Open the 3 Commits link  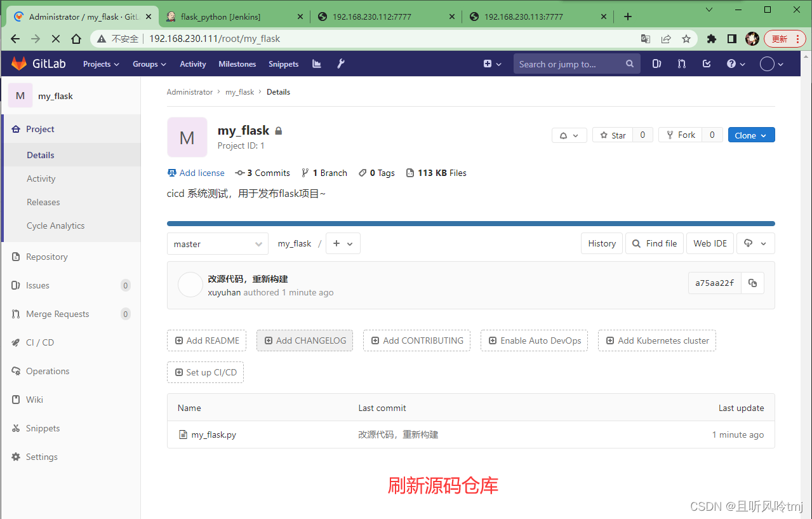(262, 173)
